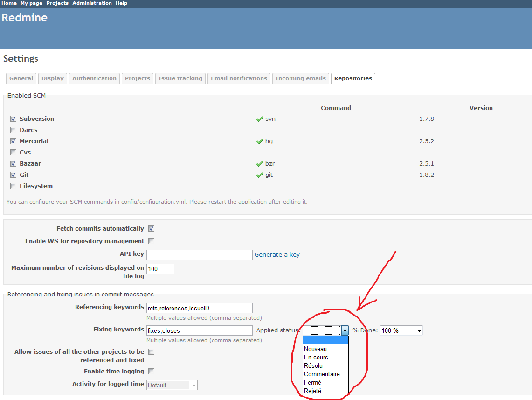Uncheck the Git SCM checkbox
Screen dimensions: 532x400
click(13, 175)
